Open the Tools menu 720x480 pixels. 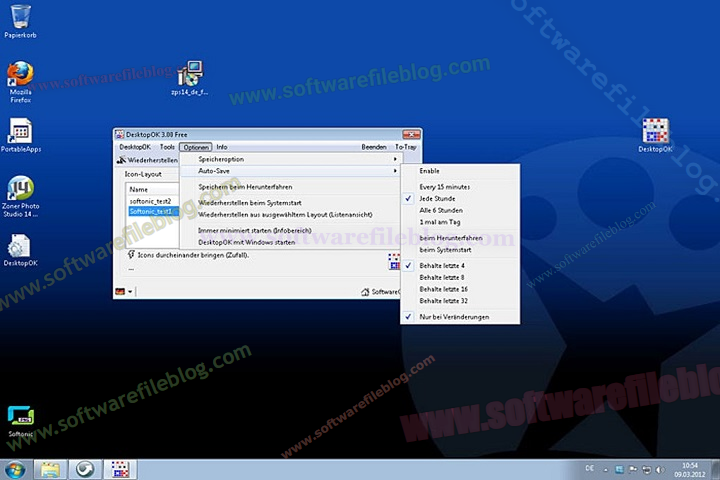tap(167, 147)
